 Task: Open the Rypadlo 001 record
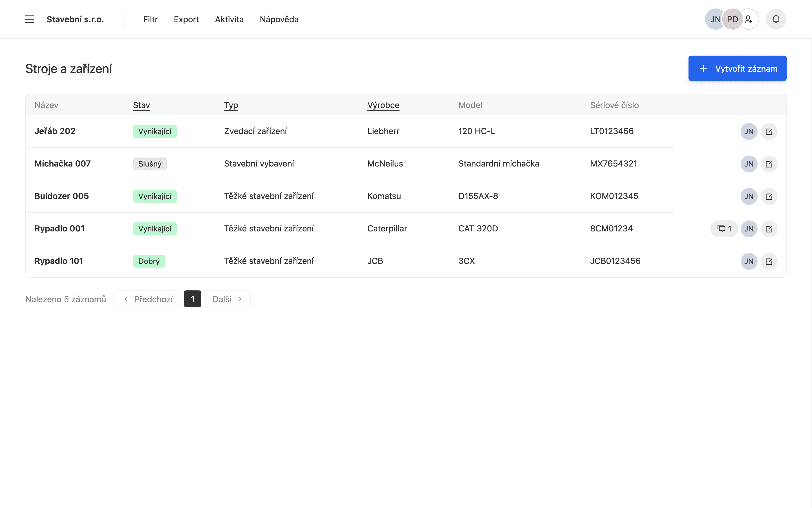[59, 229]
